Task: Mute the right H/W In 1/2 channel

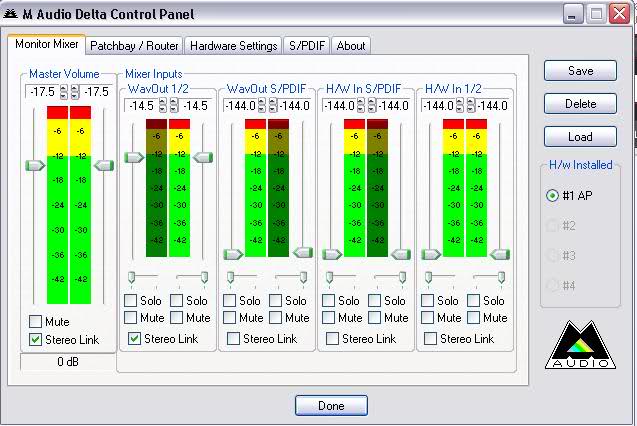Action: pyautogui.click(x=473, y=317)
